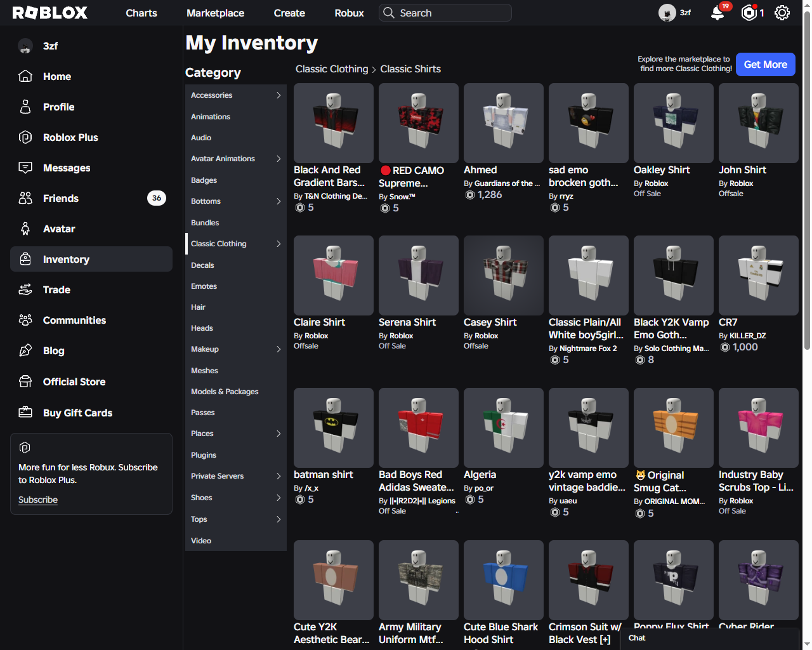Select the Decals category
Screen dimensions: 812x650
click(235, 265)
